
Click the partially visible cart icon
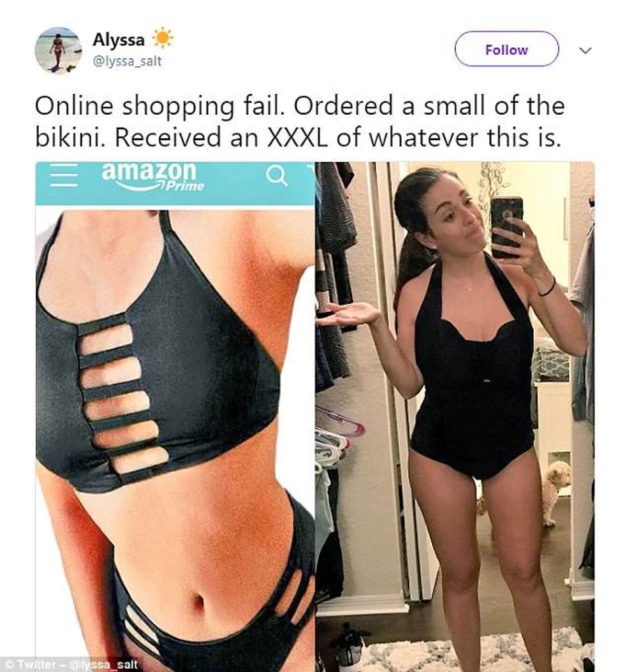311,170
